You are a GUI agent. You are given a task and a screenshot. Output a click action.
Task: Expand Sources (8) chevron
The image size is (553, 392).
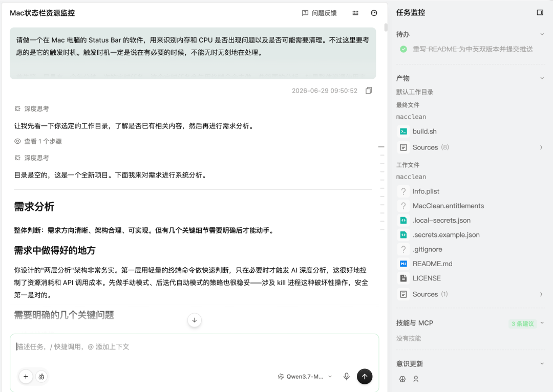541,147
